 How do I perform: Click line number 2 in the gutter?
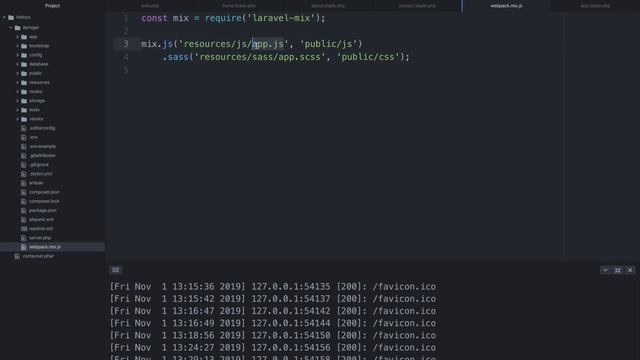coord(126,31)
